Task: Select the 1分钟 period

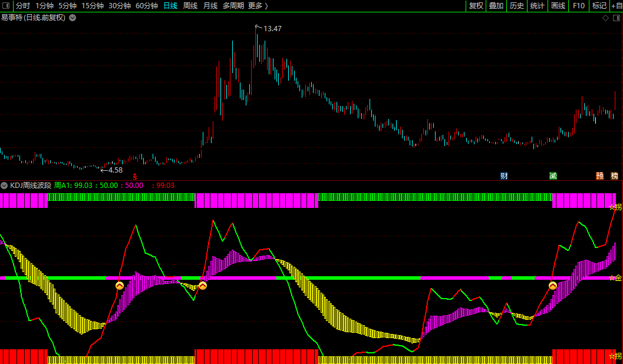Action: (x=45, y=6)
